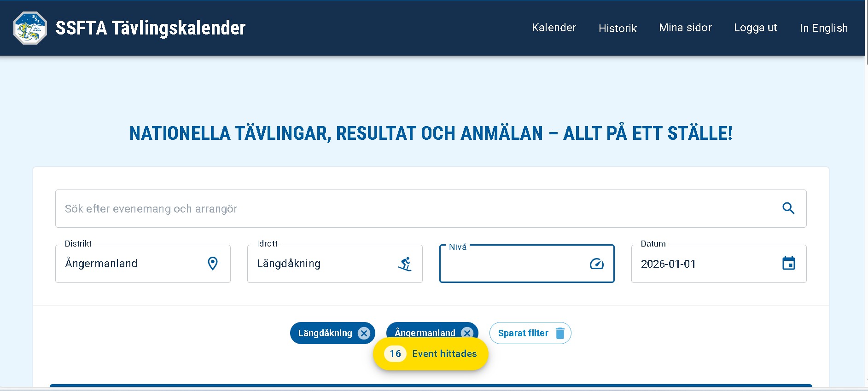Screen dimensions: 868x391
Task: Click the SSFTA logo emblem
Action: click(30, 28)
